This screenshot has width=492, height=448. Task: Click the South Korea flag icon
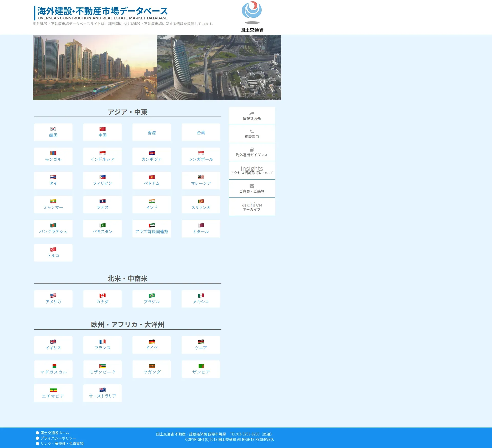tap(53, 129)
